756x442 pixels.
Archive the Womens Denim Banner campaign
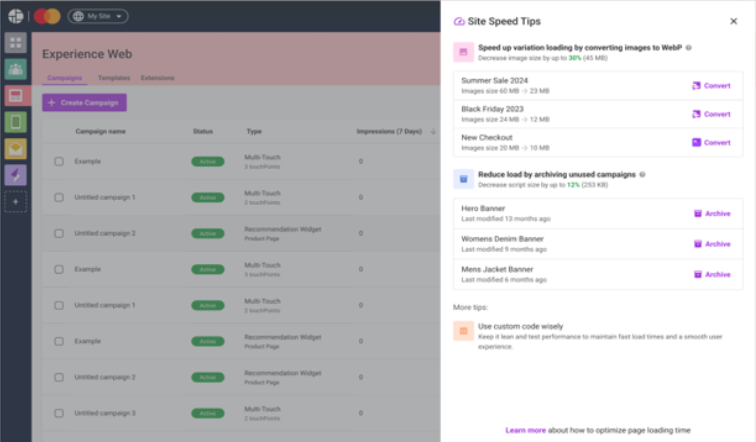tap(712, 244)
